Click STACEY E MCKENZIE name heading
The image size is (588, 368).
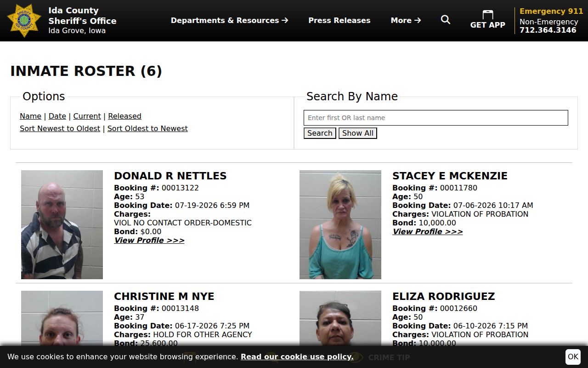pos(450,176)
